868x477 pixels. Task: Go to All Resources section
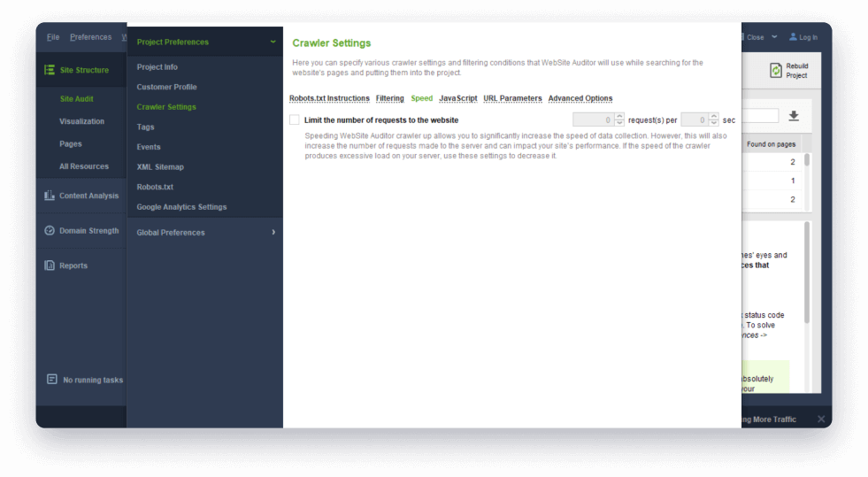83,166
